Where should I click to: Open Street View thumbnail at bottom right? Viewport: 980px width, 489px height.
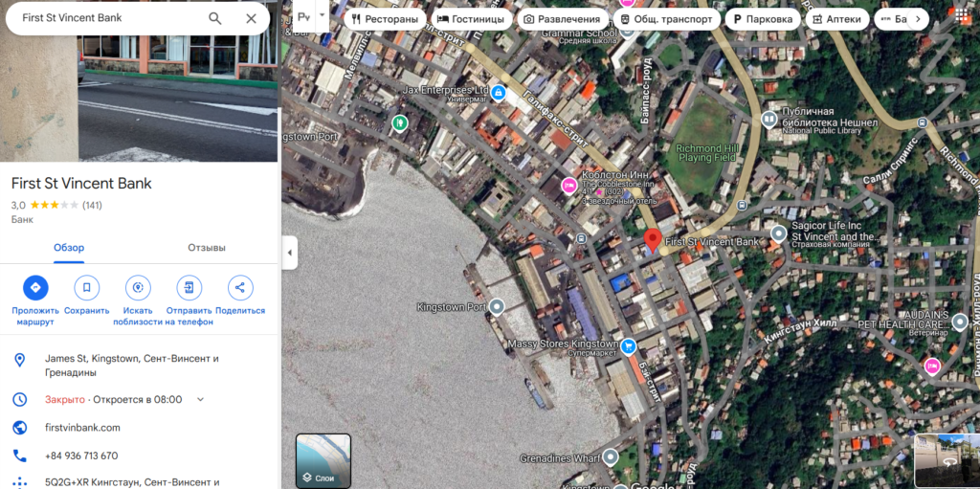point(947,460)
